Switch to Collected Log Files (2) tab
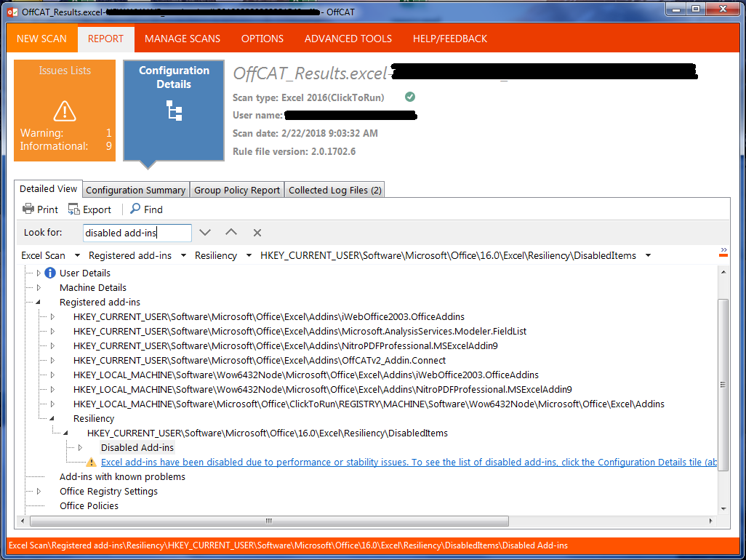 click(x=335, y=191)
